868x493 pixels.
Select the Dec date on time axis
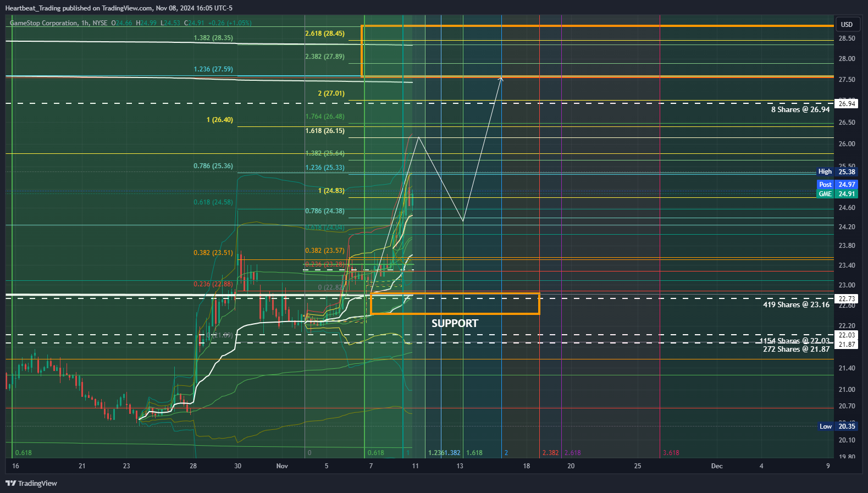[717, 466]
